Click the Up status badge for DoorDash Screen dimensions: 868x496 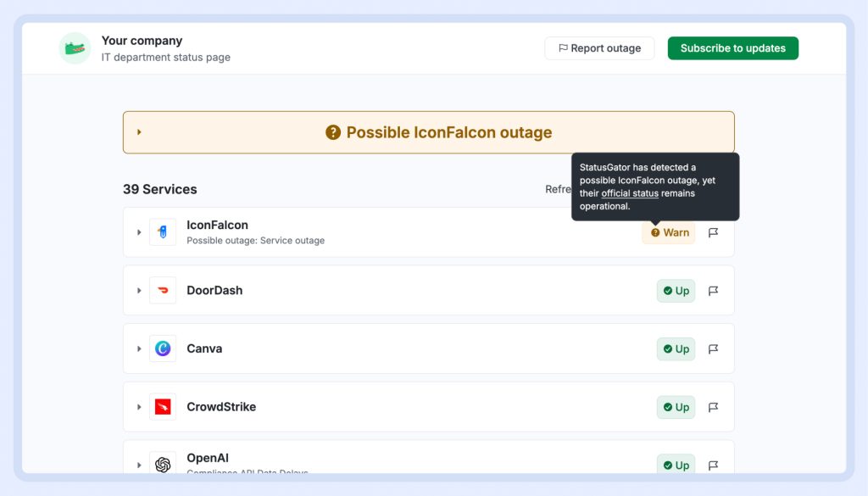(x=676, y=291)
